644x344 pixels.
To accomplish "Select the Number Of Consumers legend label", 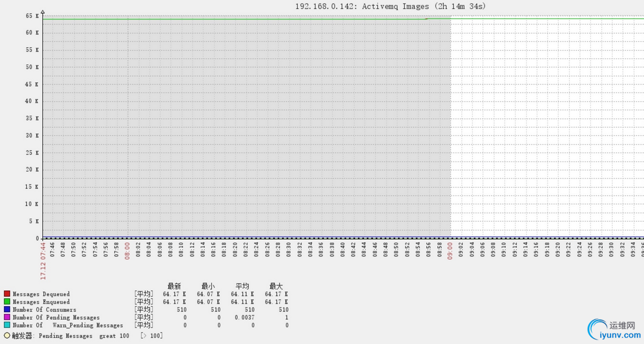I will 44,309.
